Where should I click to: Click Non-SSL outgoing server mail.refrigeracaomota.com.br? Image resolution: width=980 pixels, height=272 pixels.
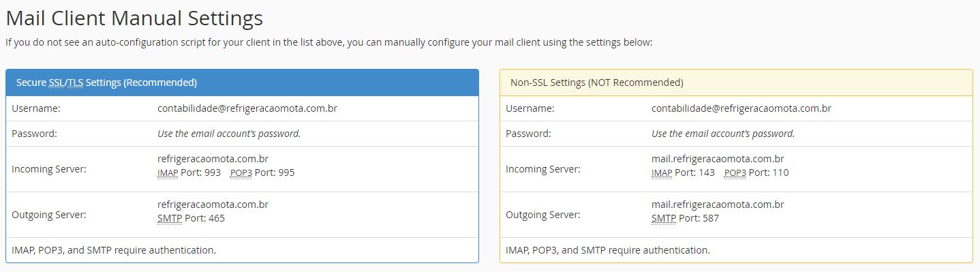[x=718, y=205]
